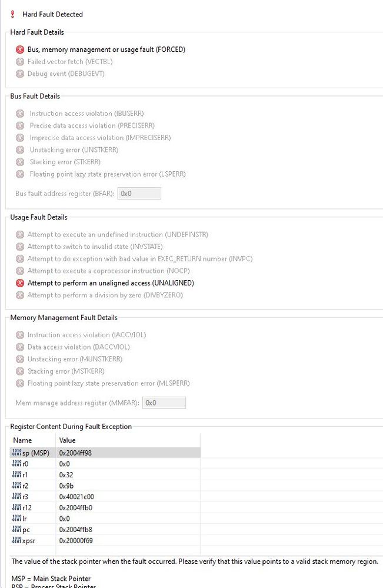Click the register icon beside pc

coord(16,530)
